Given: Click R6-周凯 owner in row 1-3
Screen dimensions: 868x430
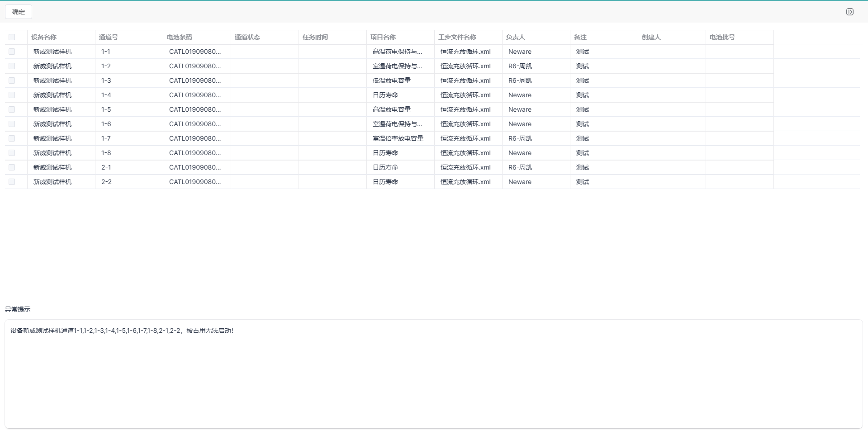Looking at the screenshot, I should click(x=520, y=80).
